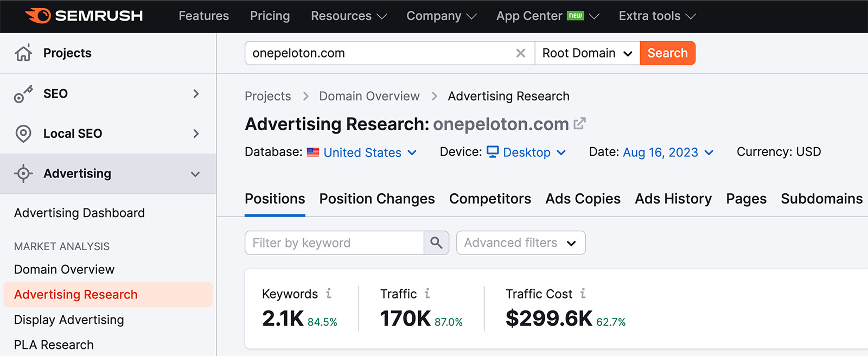The height and width of the screenshot is (356, 868).
Task: Click the Traffic Cost $299.6K value
Action: coord(549,319)
